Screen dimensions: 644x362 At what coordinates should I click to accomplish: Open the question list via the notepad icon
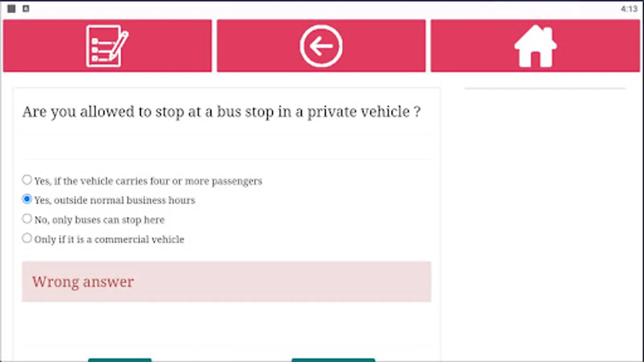coord(107,45)
